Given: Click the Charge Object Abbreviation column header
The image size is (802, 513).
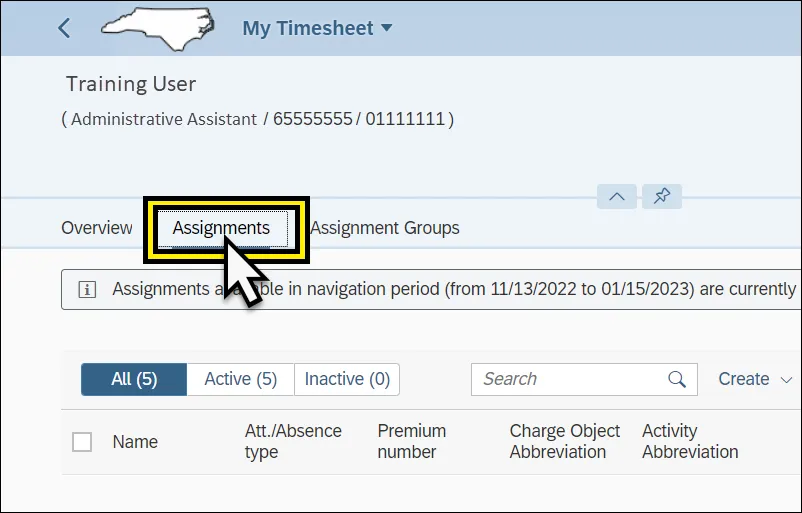Looking at the screenshot, I should 565,441.
